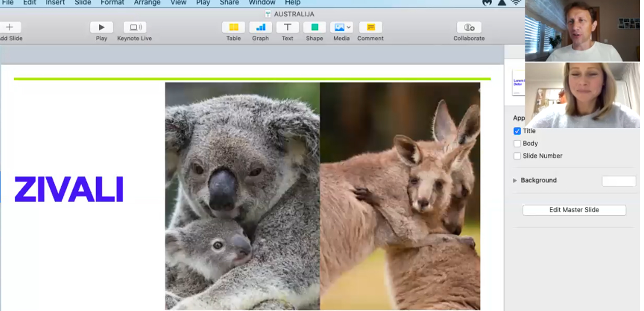Open the Arrange menu
The height and width of the screenshot is (311, 644).
point(147,3)
